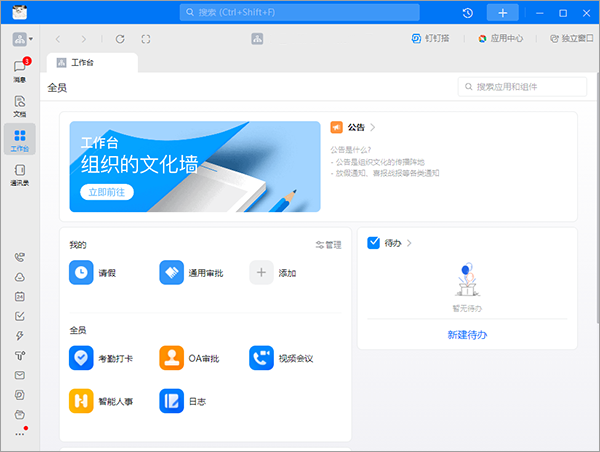Focus the global search bar at top

point(300,13)
